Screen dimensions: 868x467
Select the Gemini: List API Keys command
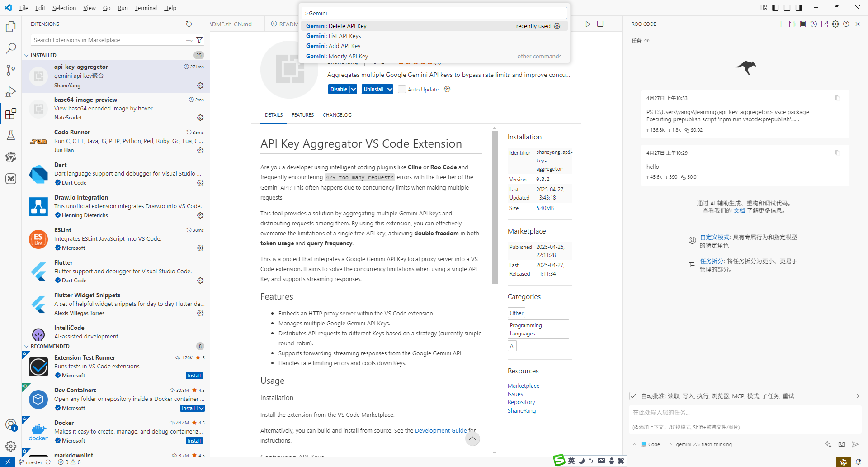tap(434, 36)
